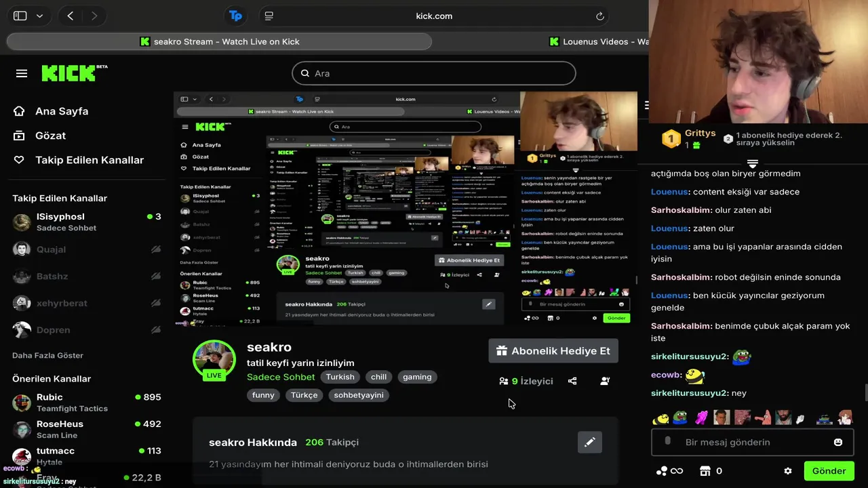
Task: Open the Sarhoskalbim username in the content eksiği reply
Action: pos(682,210)
